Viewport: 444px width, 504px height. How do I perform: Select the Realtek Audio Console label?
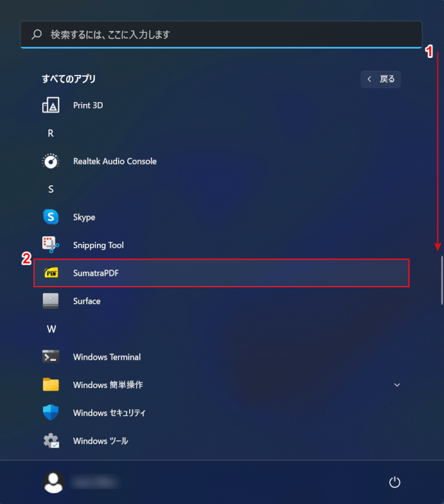(115, 161)
